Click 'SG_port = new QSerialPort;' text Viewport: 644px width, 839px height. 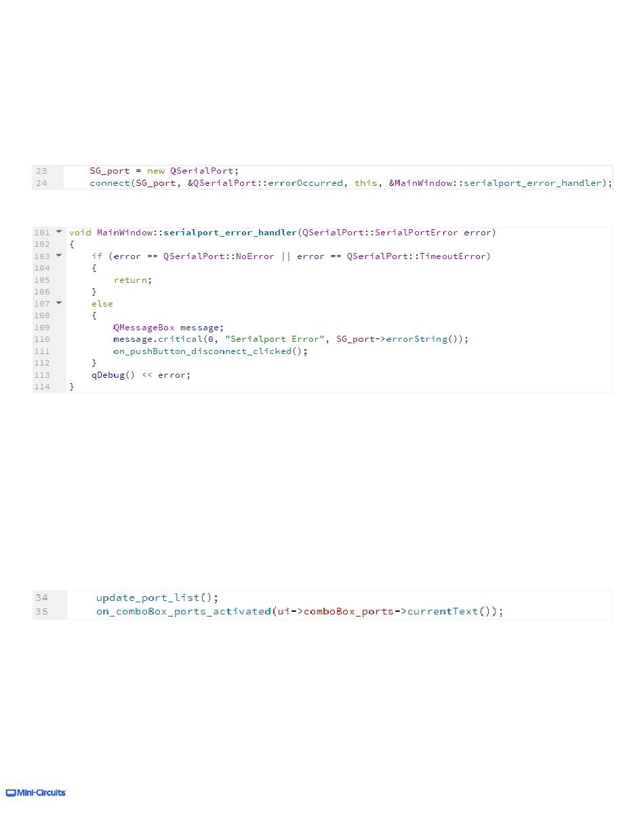click(x=164, y=171)
